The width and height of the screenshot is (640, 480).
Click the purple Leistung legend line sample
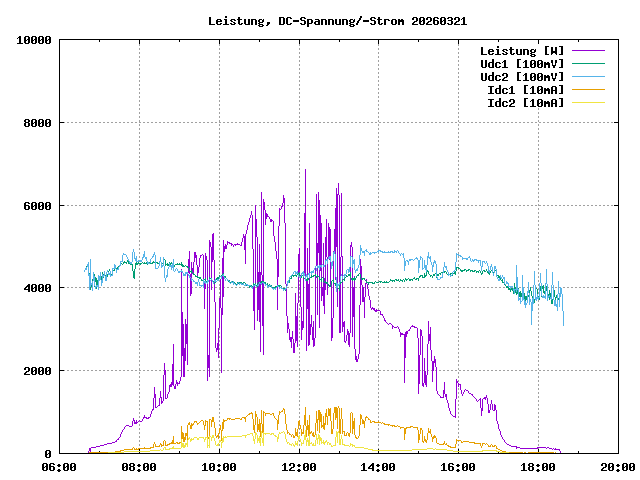tap(589, 51)
